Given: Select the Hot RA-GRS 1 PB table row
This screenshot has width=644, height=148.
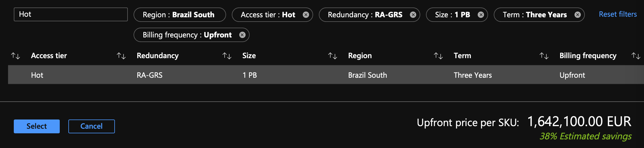Looking at the screenshot, I should click(x=326, y=75).
